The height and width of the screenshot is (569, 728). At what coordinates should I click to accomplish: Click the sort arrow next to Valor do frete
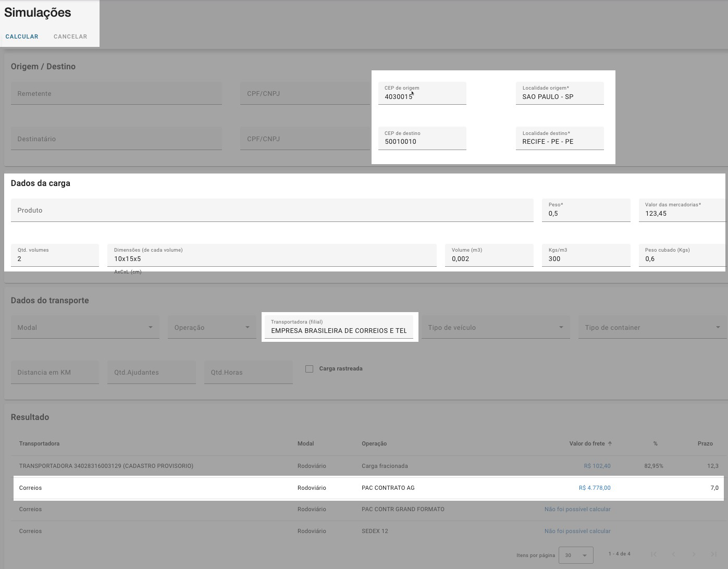click(x=610, y=443)
